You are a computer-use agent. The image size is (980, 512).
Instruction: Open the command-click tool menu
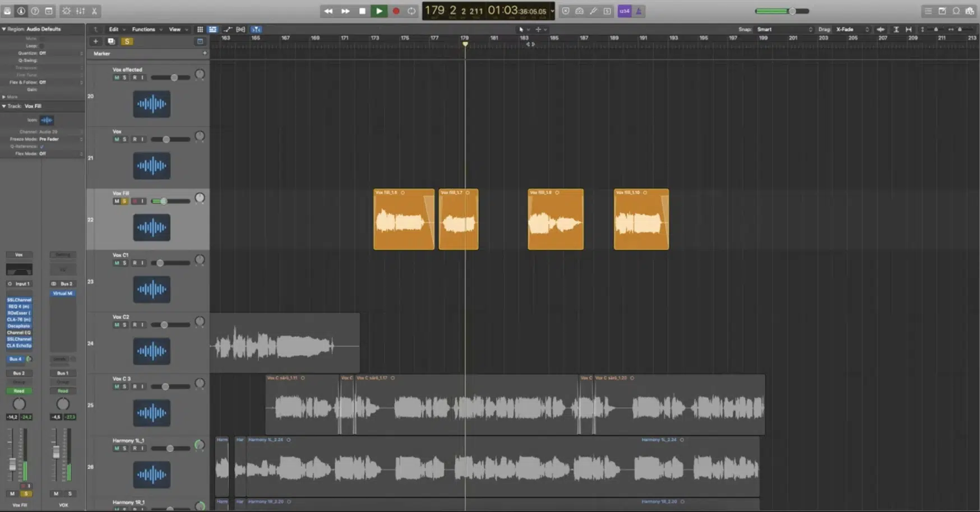pyautogui.click(x=540, y=29)
